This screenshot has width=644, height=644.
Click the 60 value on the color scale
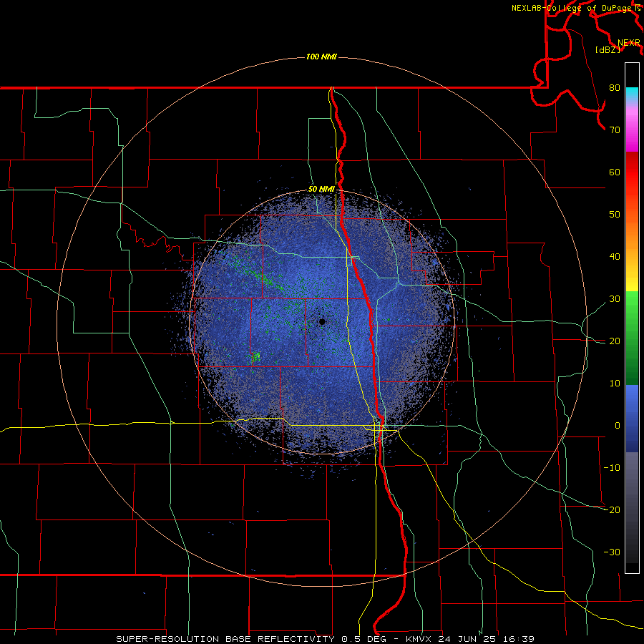click(615, 172)
